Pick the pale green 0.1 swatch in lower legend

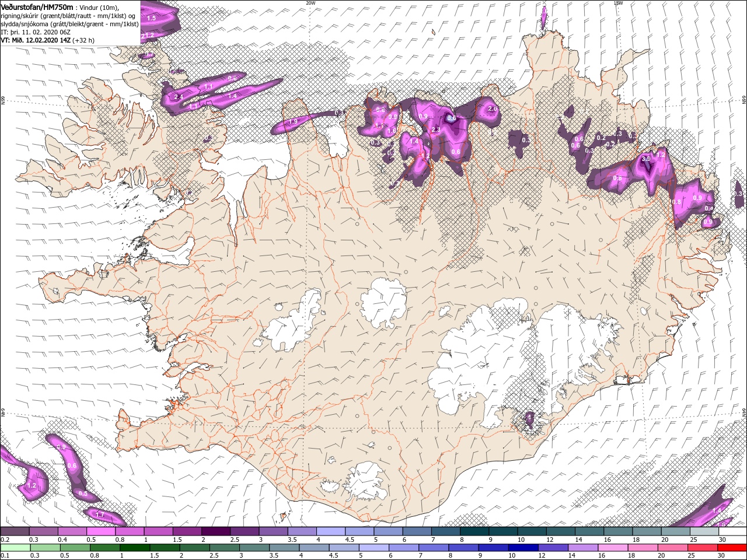pyautogui.click(x=15, y=548)
